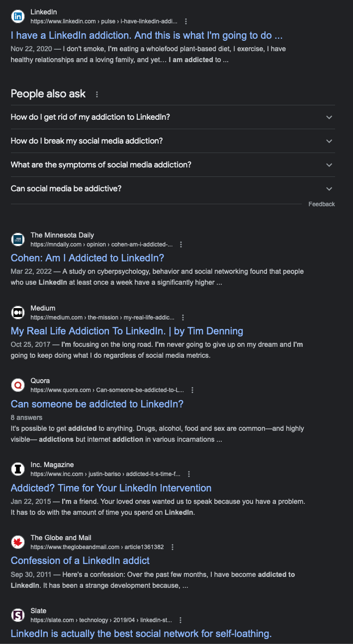Click The Minnesota Daily site icon
Viewport: 353px width, 644px height.
click(18, 240)
